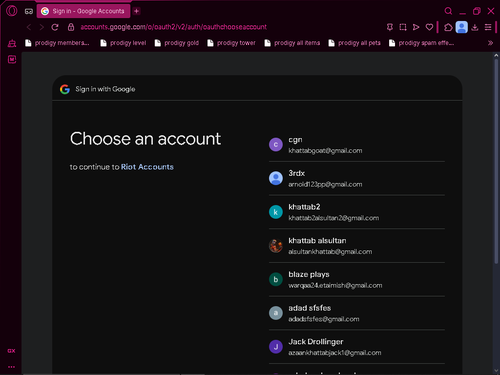Open the Opera GX main menu icon
The image size is (500, 375).
(x=12, y=11)
